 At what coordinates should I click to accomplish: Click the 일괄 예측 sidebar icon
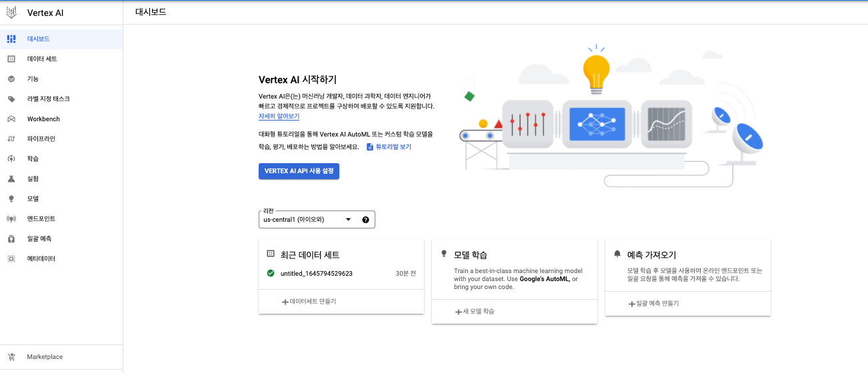click(11, 239)
